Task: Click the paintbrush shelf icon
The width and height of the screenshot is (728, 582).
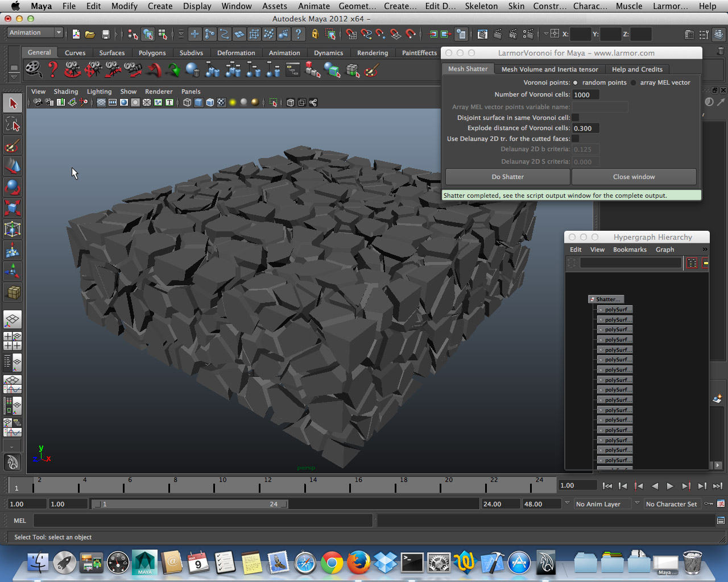Action: [372, 70]
